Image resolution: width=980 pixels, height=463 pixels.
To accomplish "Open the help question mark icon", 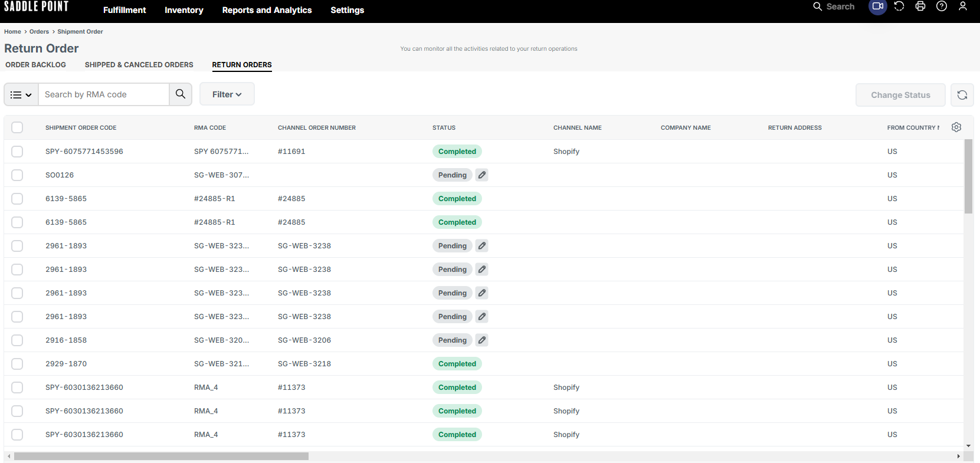I will [941, 6].
